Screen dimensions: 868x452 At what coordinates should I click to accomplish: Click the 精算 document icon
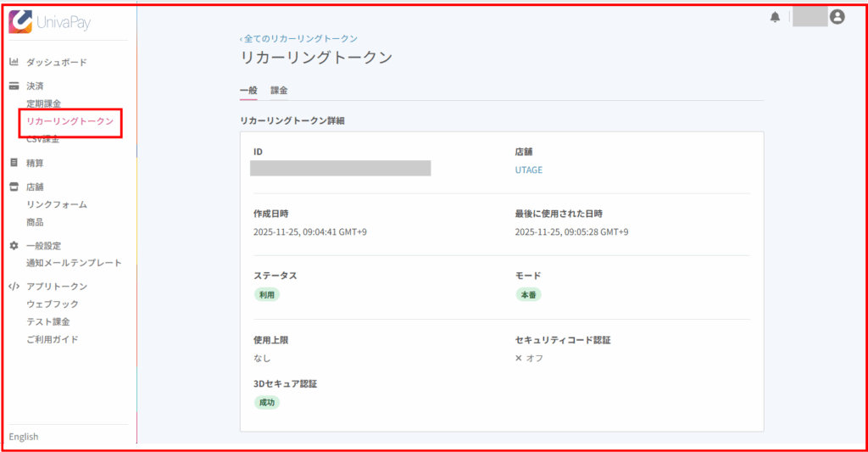click(x=14, y=162)
